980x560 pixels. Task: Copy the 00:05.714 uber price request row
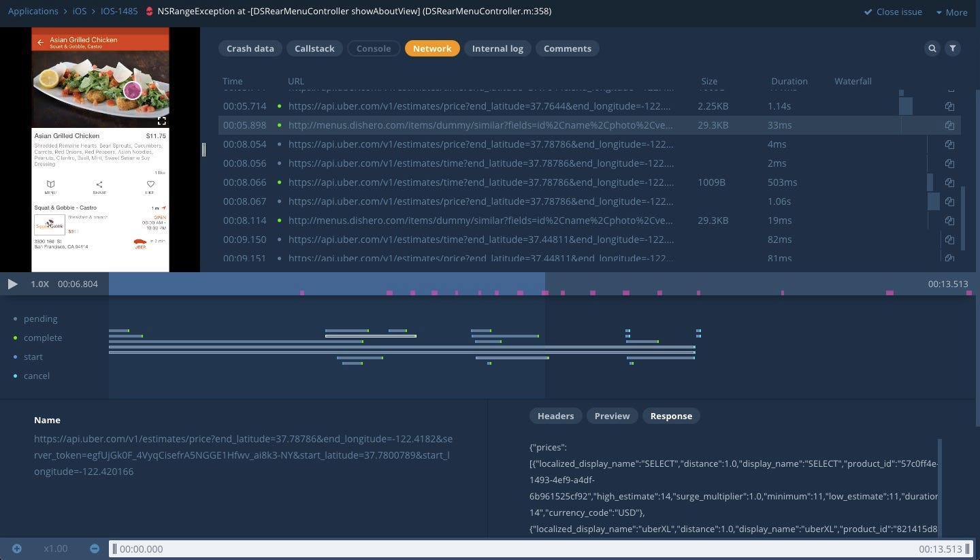[949, 106]
